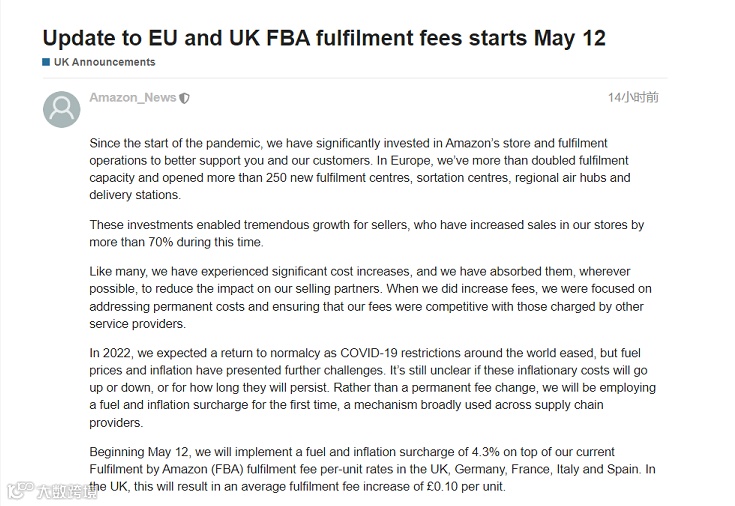Click the paragraph starting with In 2022
The height and width of the screenshot is (506, 735).
pos(372,387)
